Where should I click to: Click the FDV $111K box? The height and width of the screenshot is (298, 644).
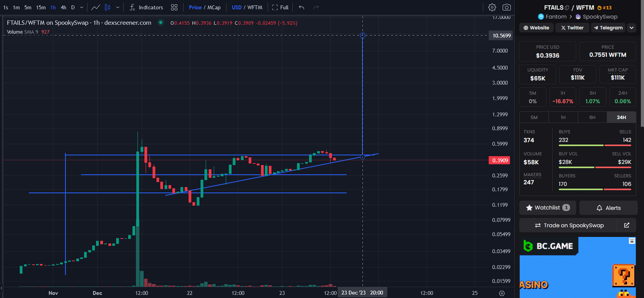(x=577, y=74)
